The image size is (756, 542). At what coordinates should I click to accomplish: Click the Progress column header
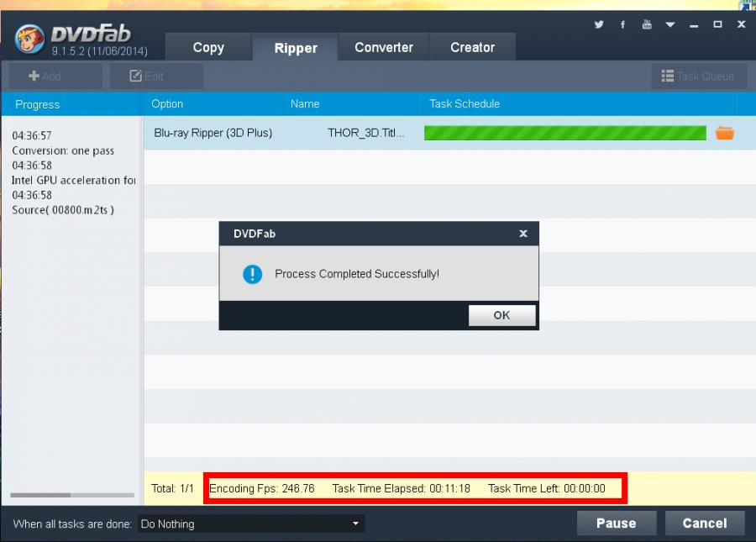tap(71, 104)
